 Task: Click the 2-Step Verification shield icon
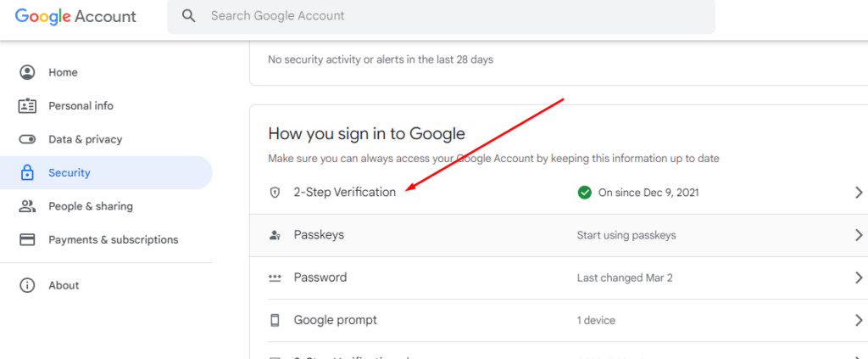point(275,193)
